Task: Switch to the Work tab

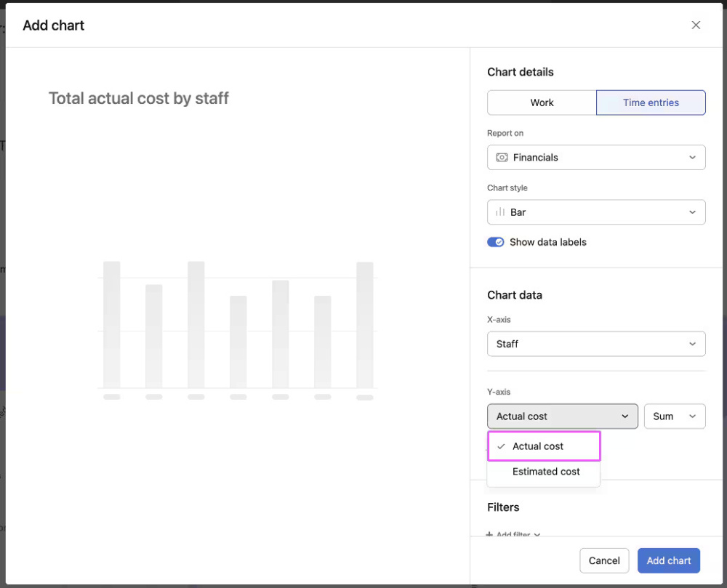Action: (542, 102)
